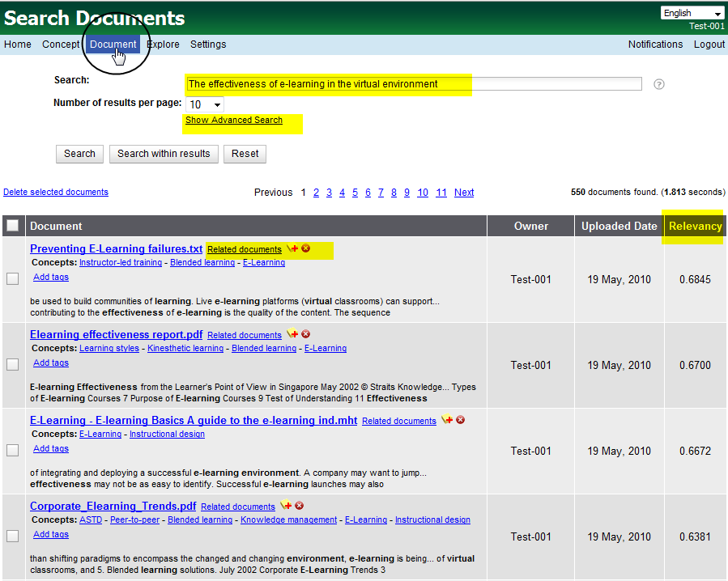Go to the Settings menu
728x581 pixels.
click(208, 45)
